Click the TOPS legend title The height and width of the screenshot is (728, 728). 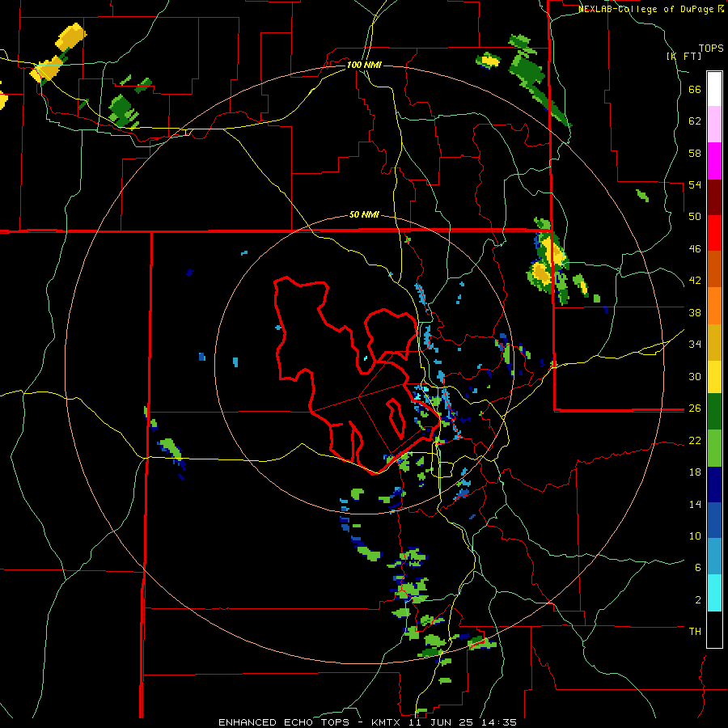[x=711, y=48]
